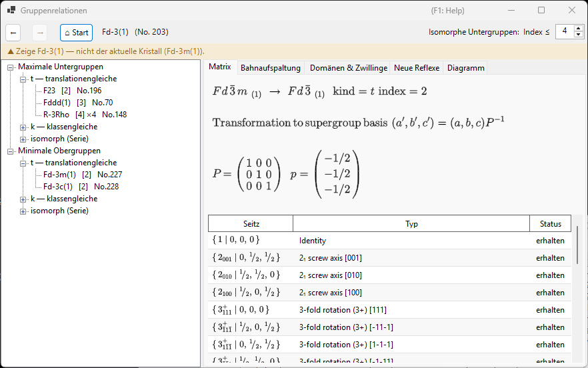Select the 3-fold rotation (3+) [1-1-1] row

[389, 345]
